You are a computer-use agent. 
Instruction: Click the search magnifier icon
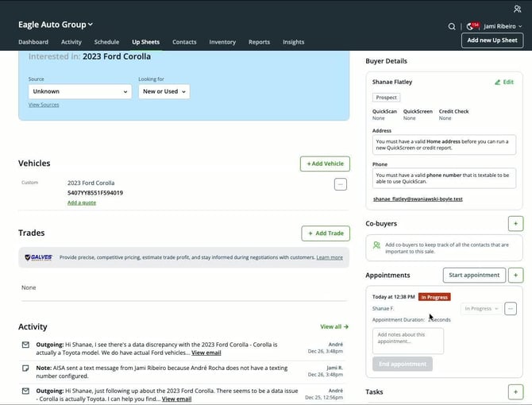coord(452,26)
